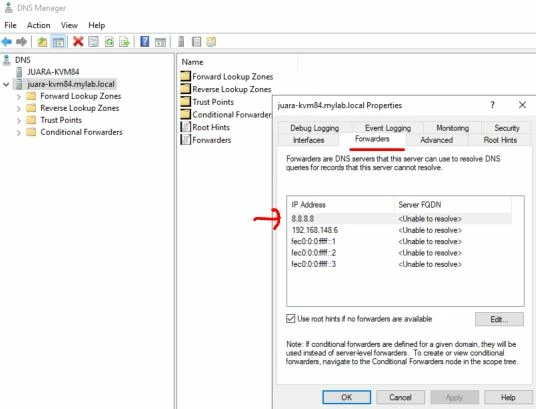Collapse the juara-kvm84.mylab.local tree node
536x409 pixels.
point(6,84)
